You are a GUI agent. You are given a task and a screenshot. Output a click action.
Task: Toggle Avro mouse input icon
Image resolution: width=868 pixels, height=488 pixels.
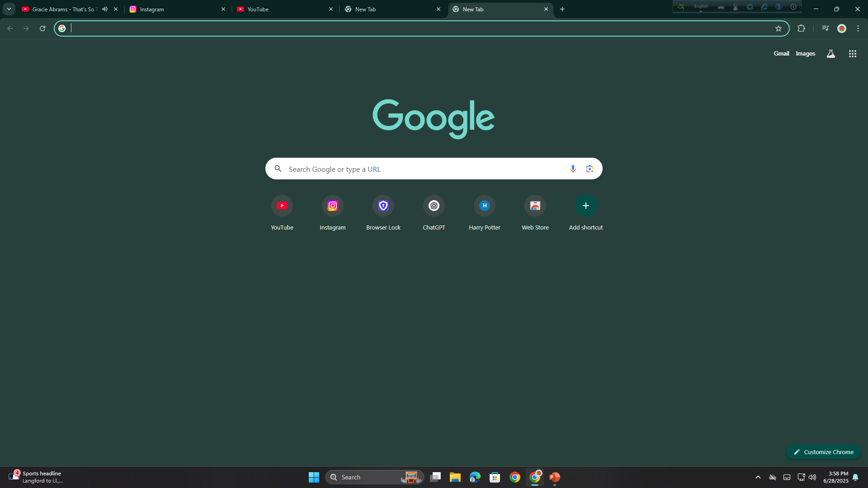click(x=736, y=7)
